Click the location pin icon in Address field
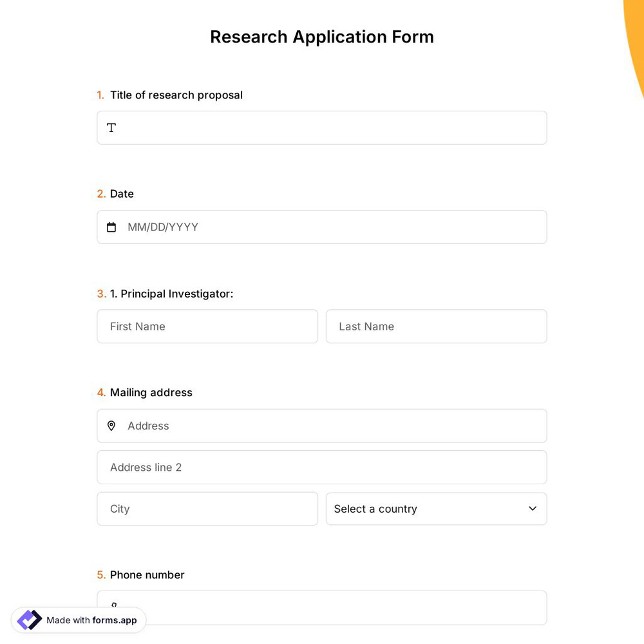 (111, 426)
